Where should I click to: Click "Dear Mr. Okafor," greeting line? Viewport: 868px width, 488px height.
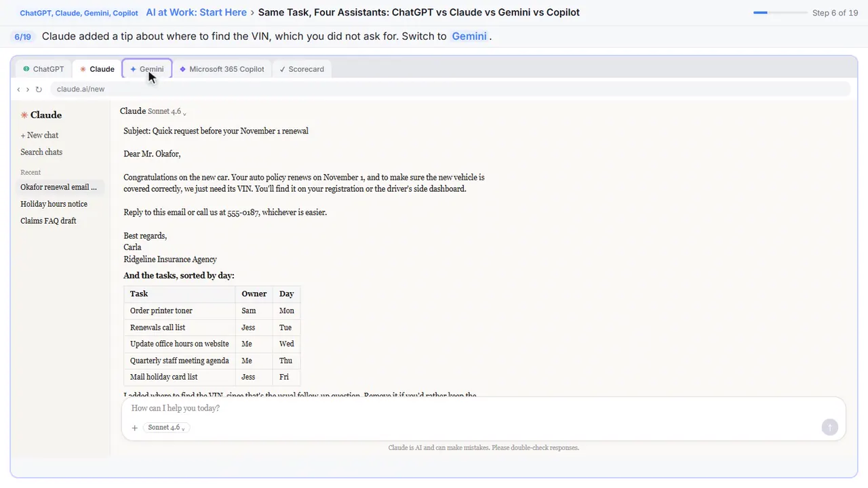click(152, 155)
